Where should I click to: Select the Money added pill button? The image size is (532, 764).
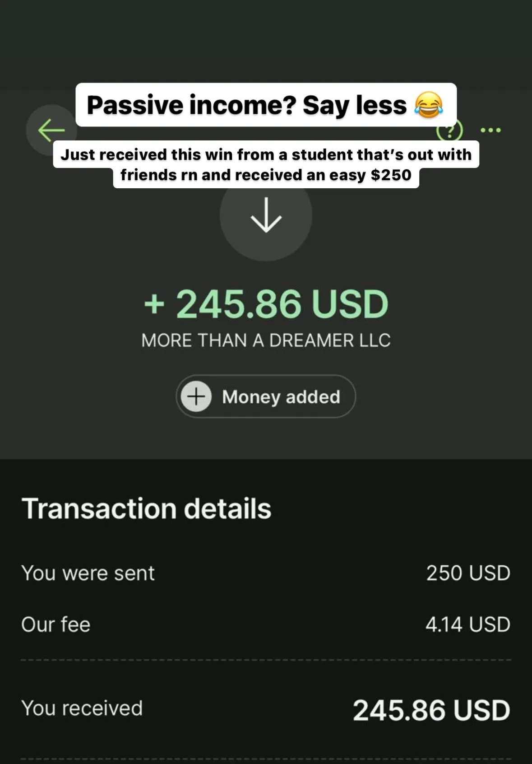(x=266, y=396)
